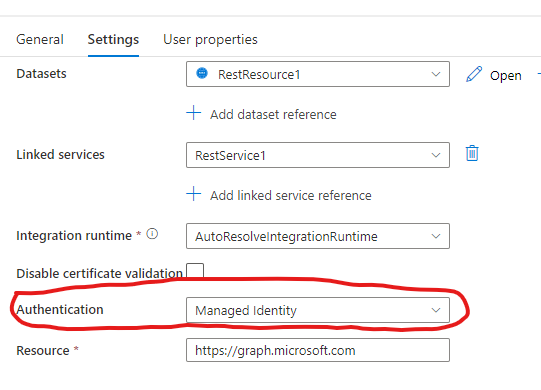
Task: Click Open next to the dataset
Action: click(505, 76)
